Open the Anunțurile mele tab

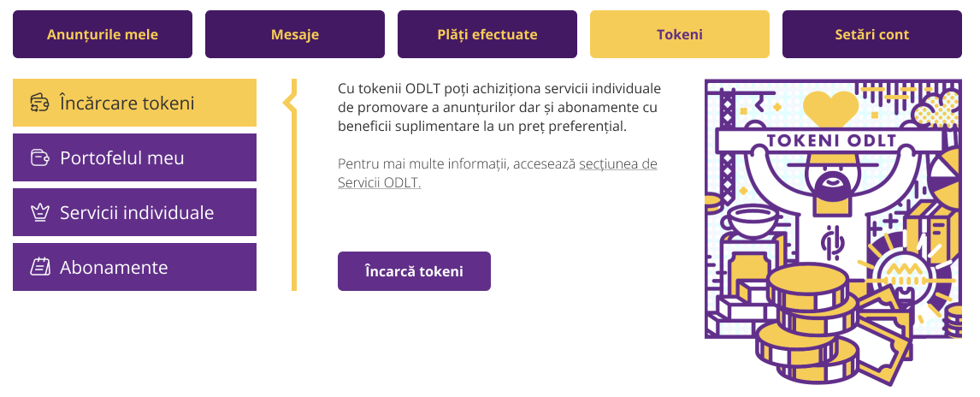[103, 34]
